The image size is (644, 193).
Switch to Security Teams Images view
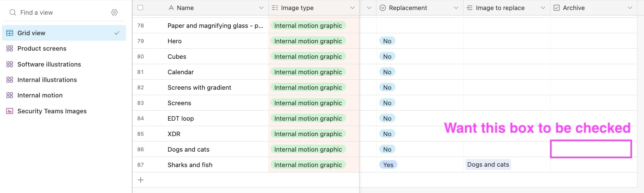point(64,111)
